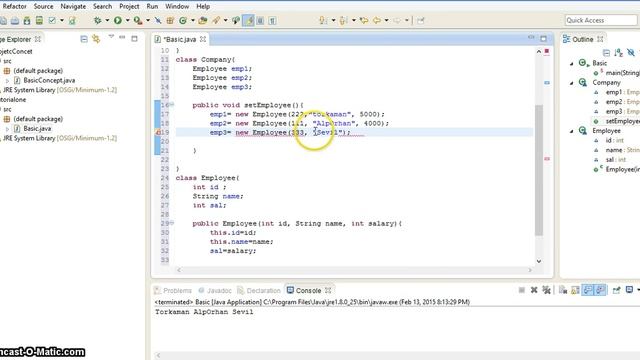Viewport: 640px width, 360px height.
Task: Click the Run (green play) toolbar button
Action: (118, 20)
